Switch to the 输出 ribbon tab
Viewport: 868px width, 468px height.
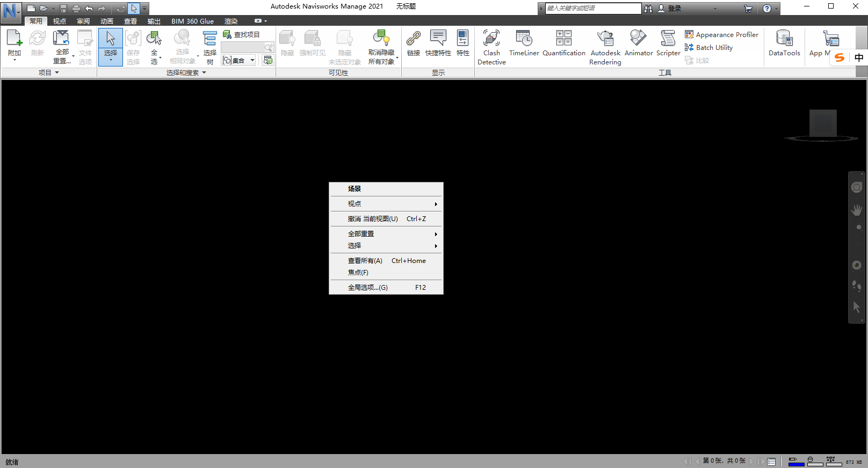(154, 21)
